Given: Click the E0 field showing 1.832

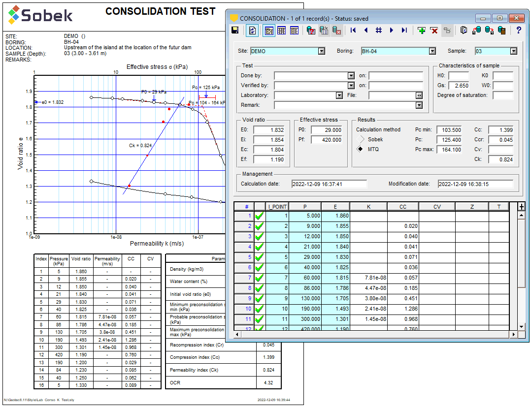Looking at the screenshot, I should [269, 130].
